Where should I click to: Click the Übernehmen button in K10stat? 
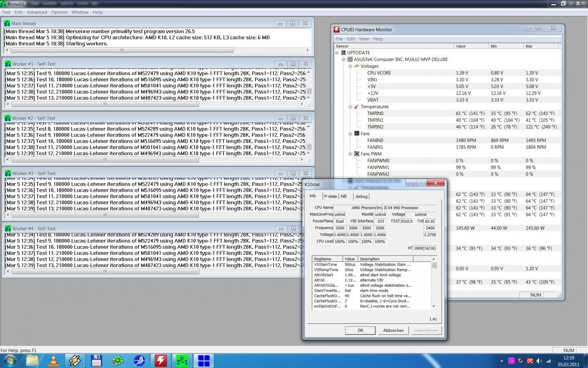click(426, 330)
